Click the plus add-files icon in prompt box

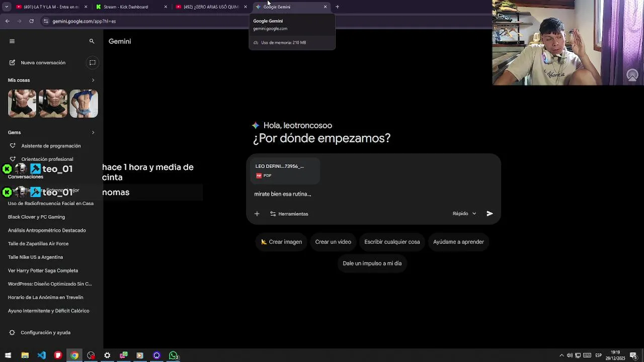pyautogui.click(x=257, y=214)
